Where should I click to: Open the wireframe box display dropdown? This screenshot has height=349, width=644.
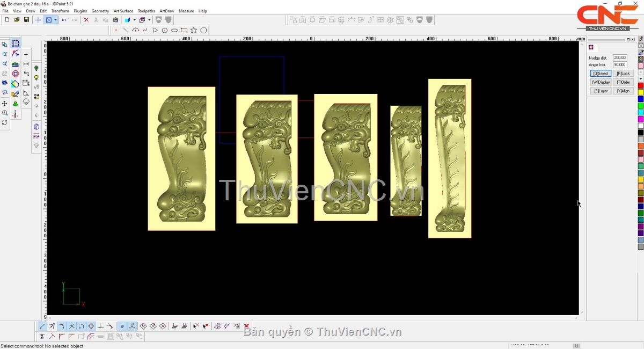point(149,20)
